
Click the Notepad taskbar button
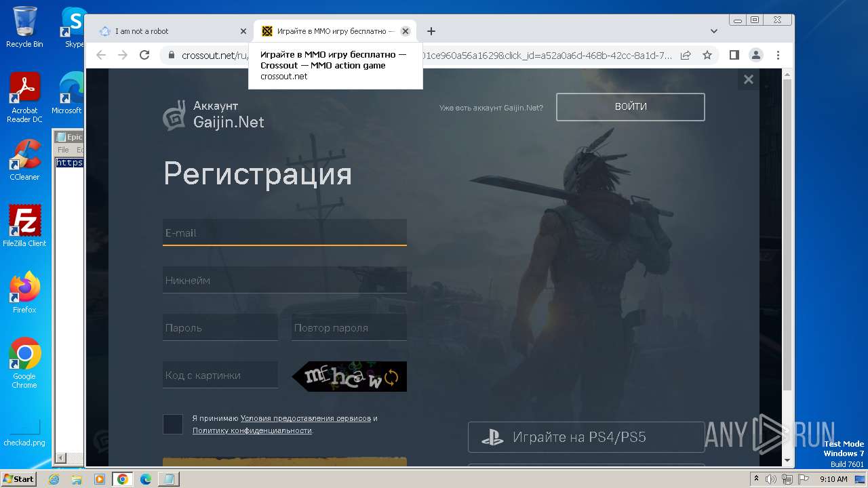pos(167,479)
